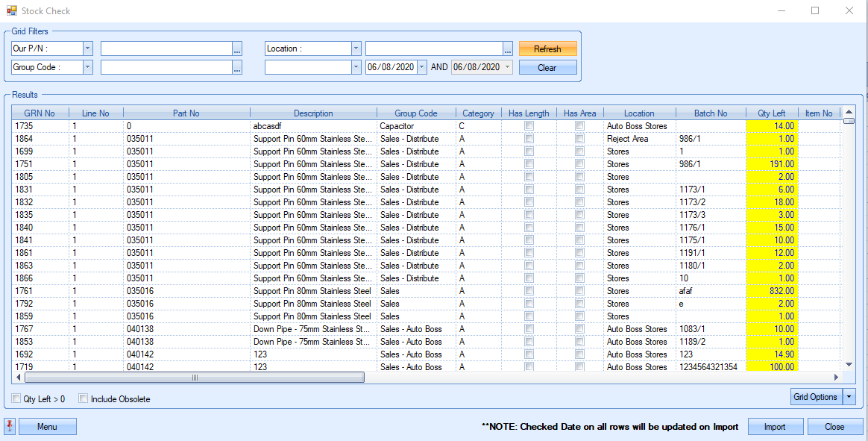
Task: Click the Qty Left column header
Action: (772, 113)
